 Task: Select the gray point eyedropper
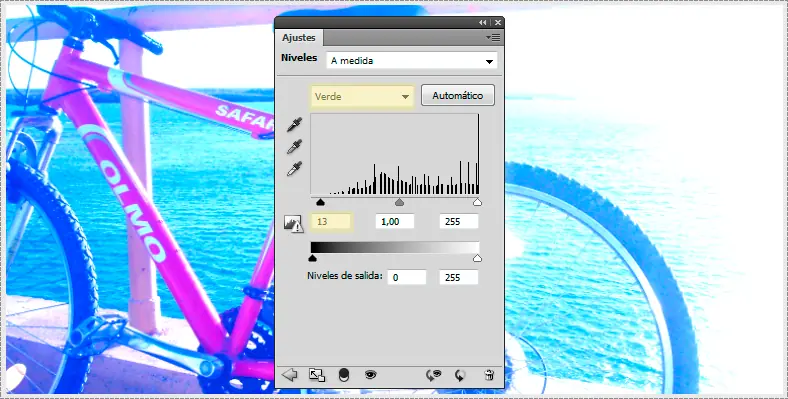pyautogui.click(x=294, y=146)
